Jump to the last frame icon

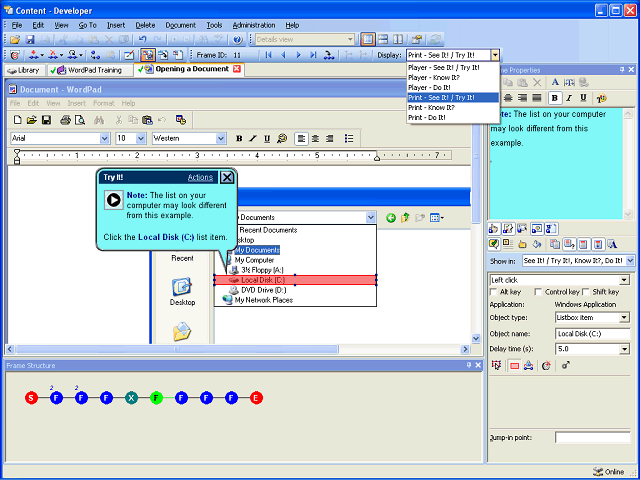(313, 55)
